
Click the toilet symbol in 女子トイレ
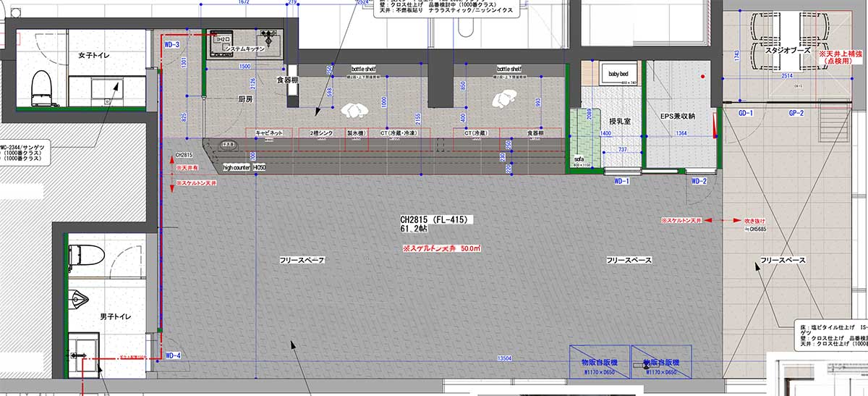[x=42, y=85]
